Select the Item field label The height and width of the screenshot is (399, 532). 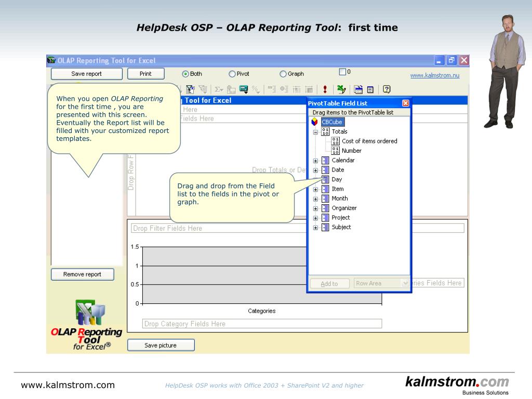[338, 189]
